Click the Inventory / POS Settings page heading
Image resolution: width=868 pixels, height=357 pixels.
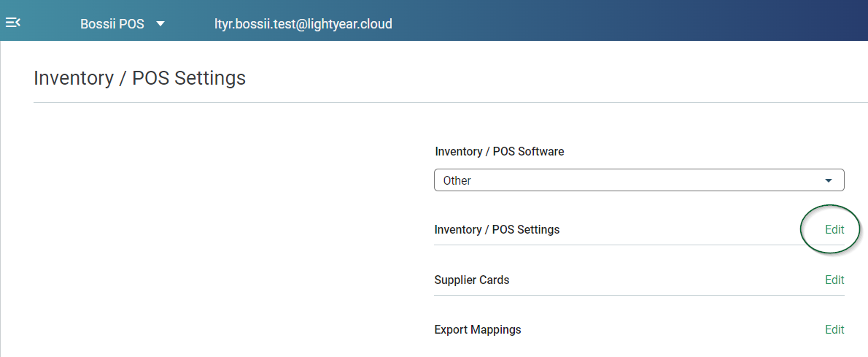pos(139,78)
